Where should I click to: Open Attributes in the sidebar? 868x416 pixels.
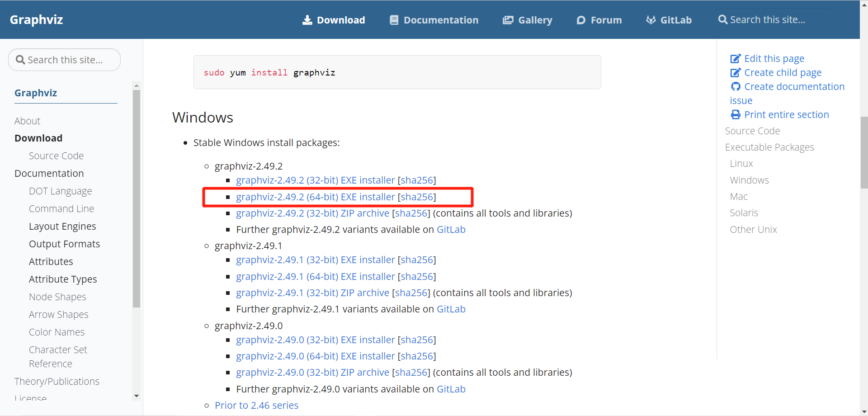click(x=51, y=261)
